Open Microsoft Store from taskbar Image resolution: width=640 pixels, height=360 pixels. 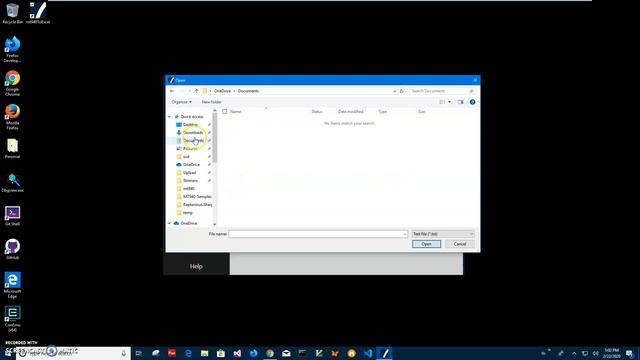click(x=221, y=353)
